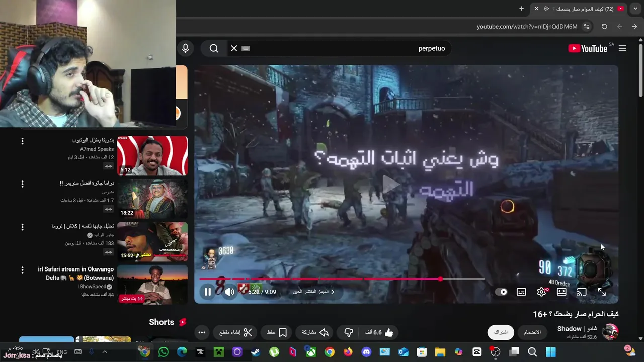The image size is (644, 362).
Task: Open Shadow | شادو channel name link
Action: 577,329
